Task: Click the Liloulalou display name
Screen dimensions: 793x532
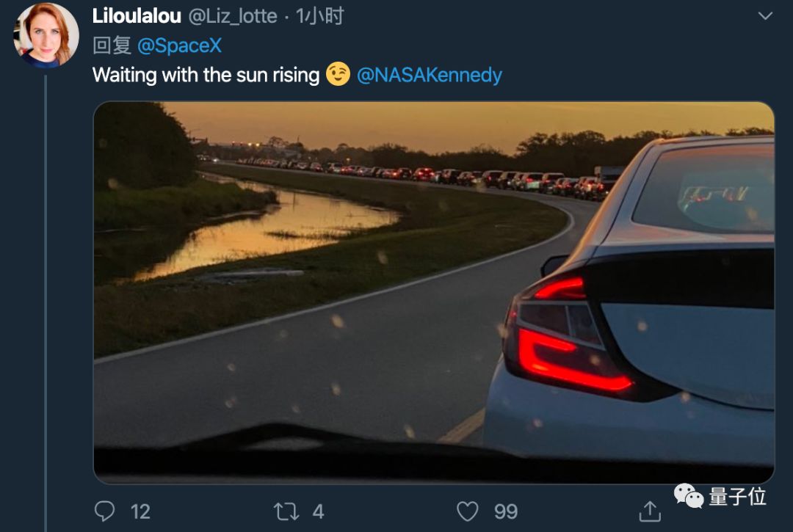Action: click(x=137, y=15)
